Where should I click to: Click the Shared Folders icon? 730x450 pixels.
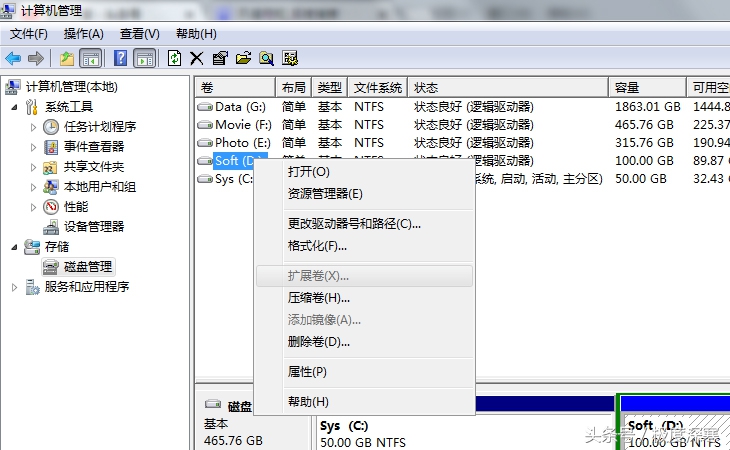tap(50, 167)
